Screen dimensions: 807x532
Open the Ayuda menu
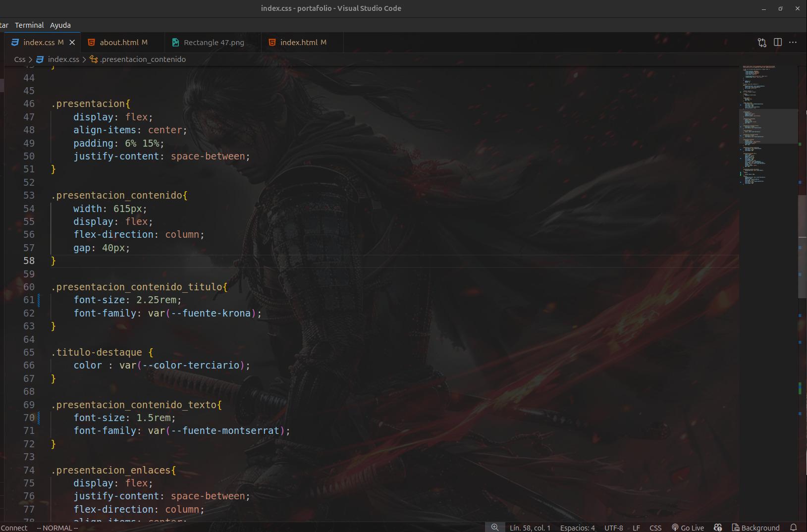(60, 25)
